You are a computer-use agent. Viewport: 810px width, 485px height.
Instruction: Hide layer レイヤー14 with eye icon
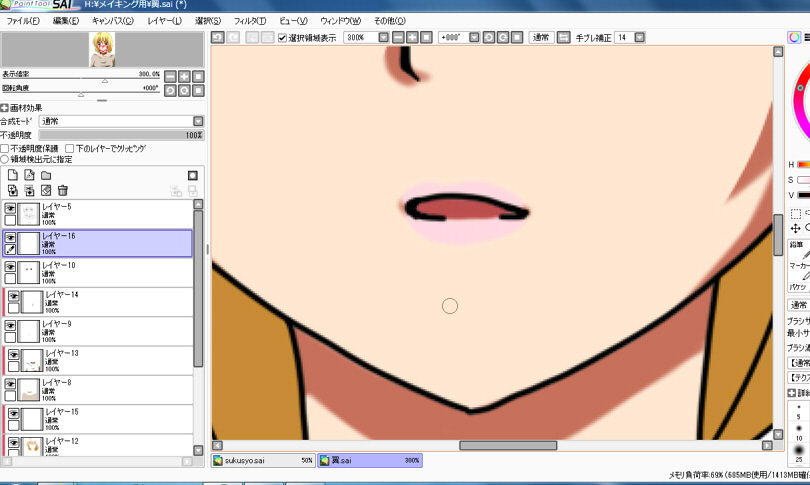point(13,296)
